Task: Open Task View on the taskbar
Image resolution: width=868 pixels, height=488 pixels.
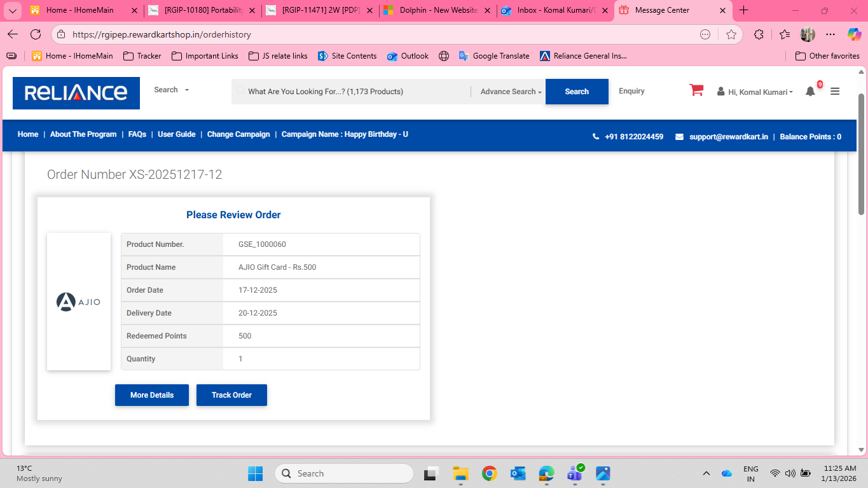Action: [x=432, y=473]
